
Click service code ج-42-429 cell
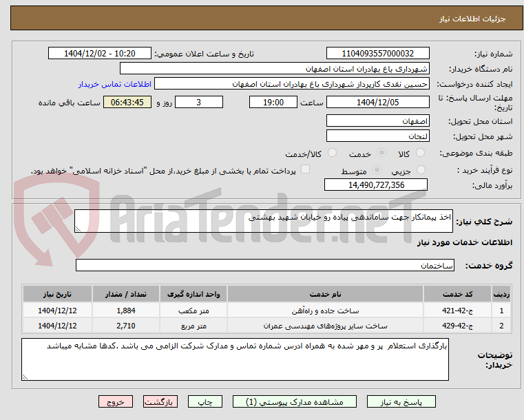click(457, 326)
